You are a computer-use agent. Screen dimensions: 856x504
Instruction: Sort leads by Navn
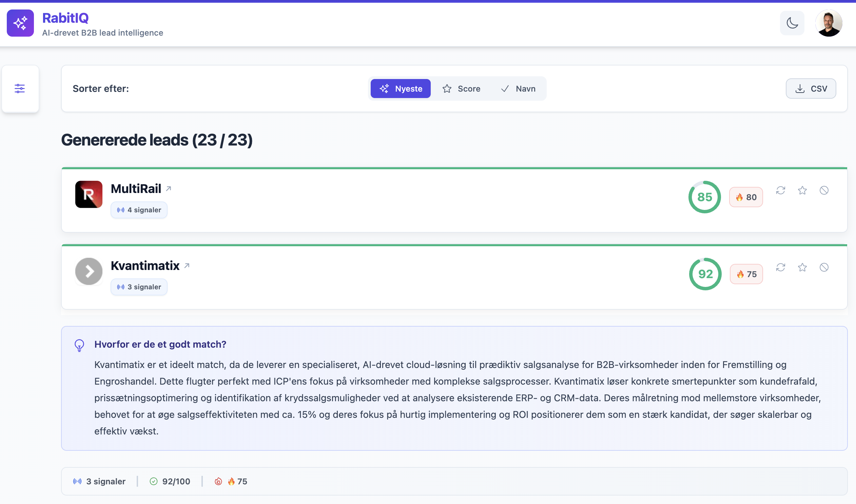[x=518, y=89]
